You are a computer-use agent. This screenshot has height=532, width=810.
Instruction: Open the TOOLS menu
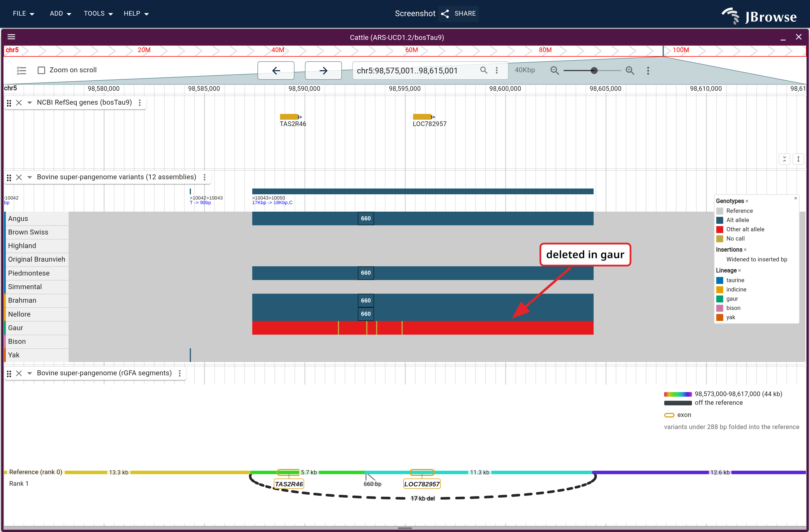[98, 14]
